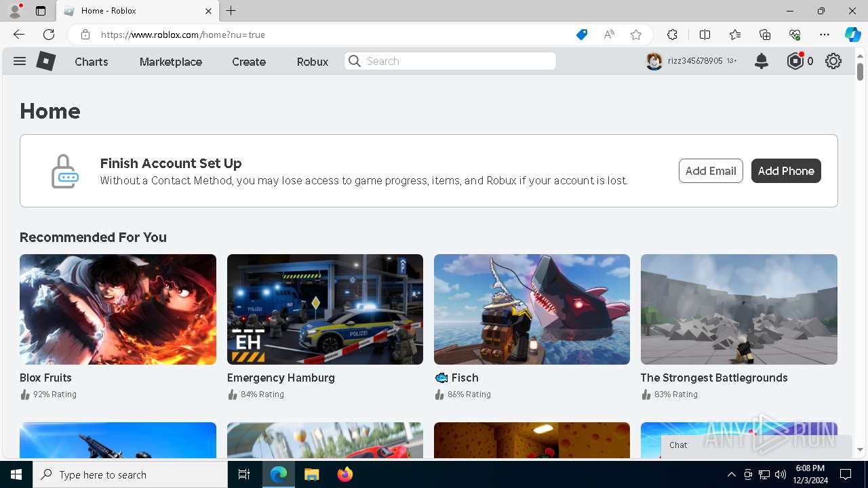Click the Fisch shark thumbnail
The image size is (868, 488).
[x=532, y=309]
